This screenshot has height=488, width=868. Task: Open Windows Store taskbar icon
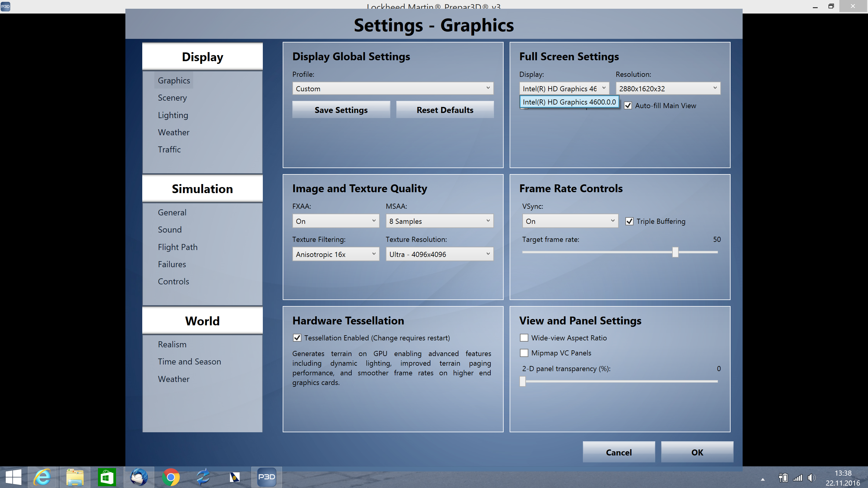[106, 477]
